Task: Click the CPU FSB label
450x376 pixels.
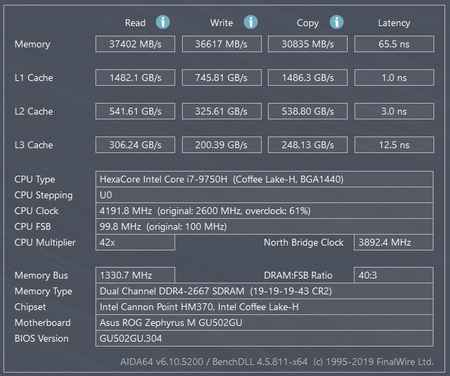Action: tap(33, 227)
